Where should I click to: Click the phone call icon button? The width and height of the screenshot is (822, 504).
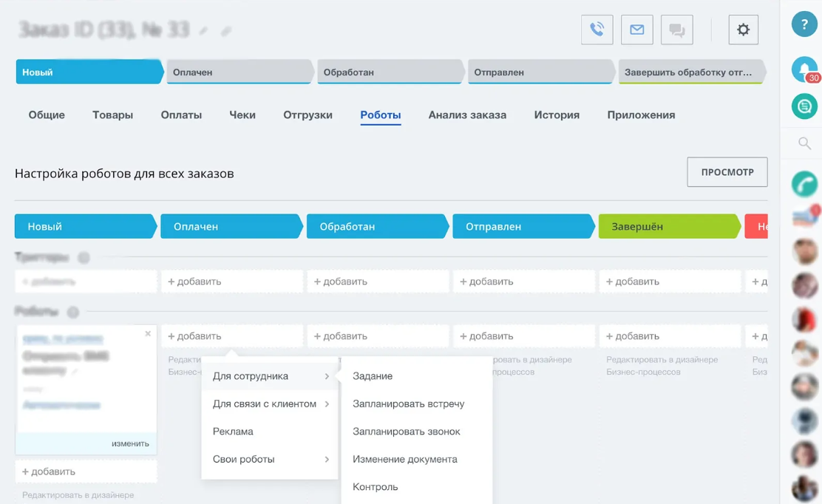[x=597, y=30]
